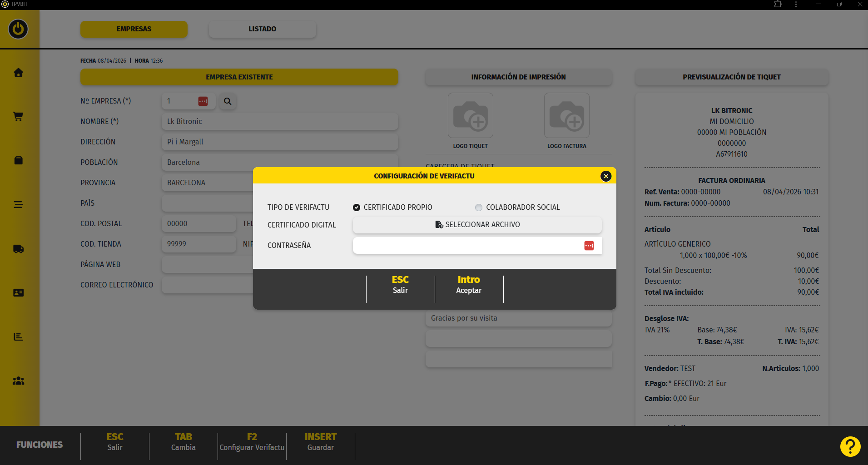Select Colaborador Social radio option
868x465 pixels.
479,208
